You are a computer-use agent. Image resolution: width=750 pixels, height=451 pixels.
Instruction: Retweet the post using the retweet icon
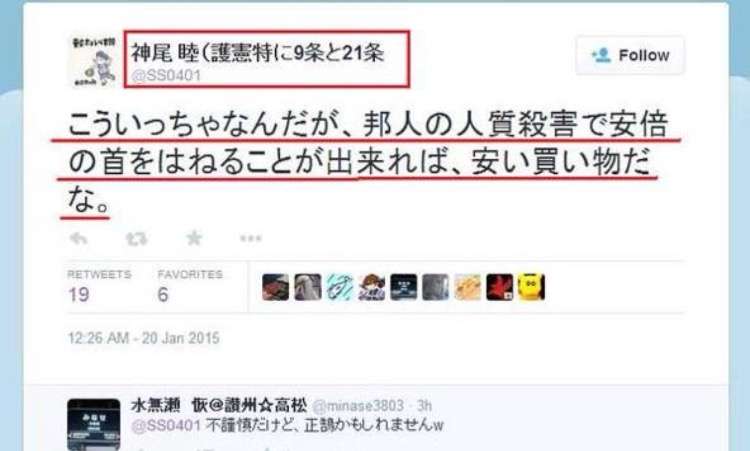(136, 238)
